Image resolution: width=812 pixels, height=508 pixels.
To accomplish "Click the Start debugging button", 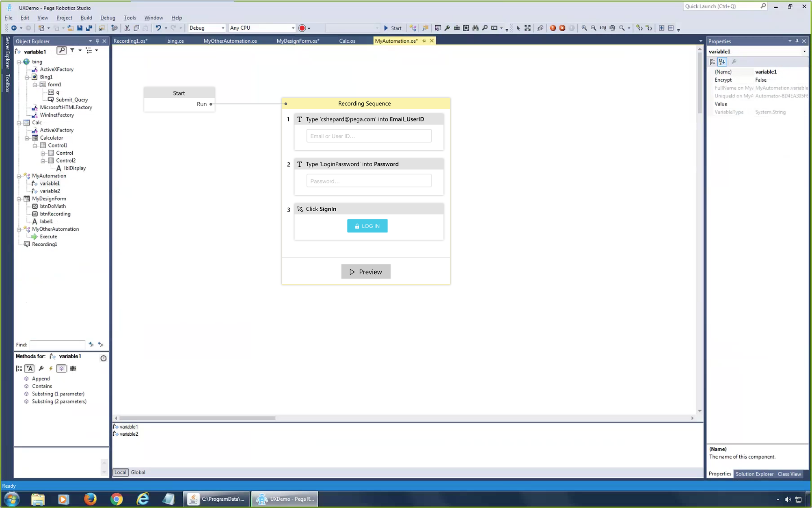I will click(392, 28).
